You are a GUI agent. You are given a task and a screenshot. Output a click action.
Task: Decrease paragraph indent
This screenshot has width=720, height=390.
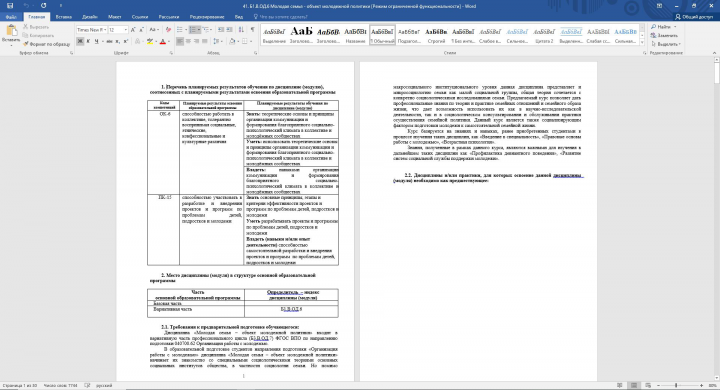[x=221, y=30]
